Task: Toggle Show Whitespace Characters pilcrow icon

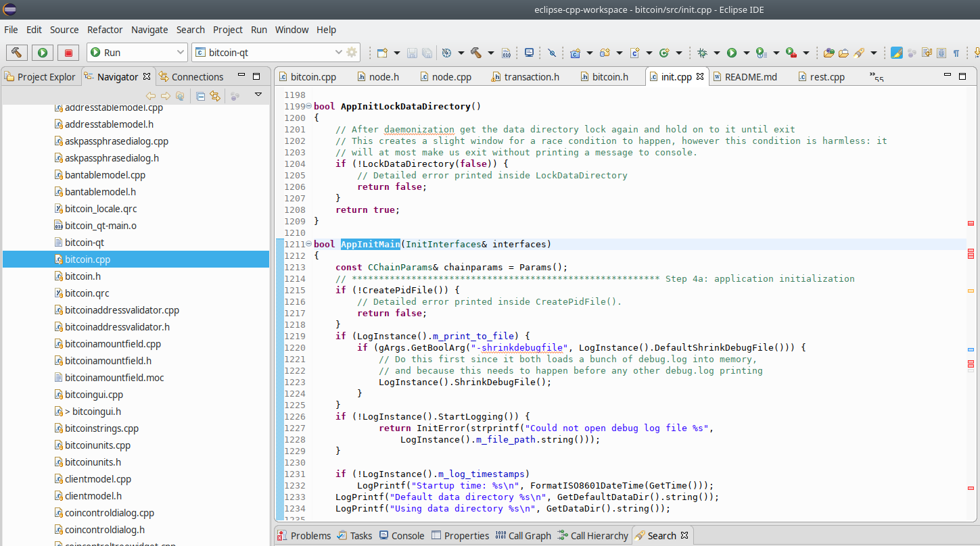Action: tap(956, 53)
